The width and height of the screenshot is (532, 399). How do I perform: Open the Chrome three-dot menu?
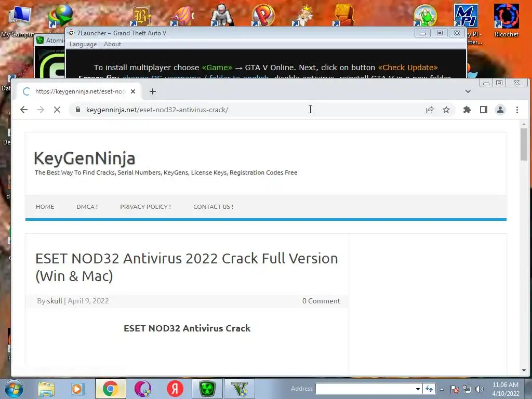coord(517,110)
